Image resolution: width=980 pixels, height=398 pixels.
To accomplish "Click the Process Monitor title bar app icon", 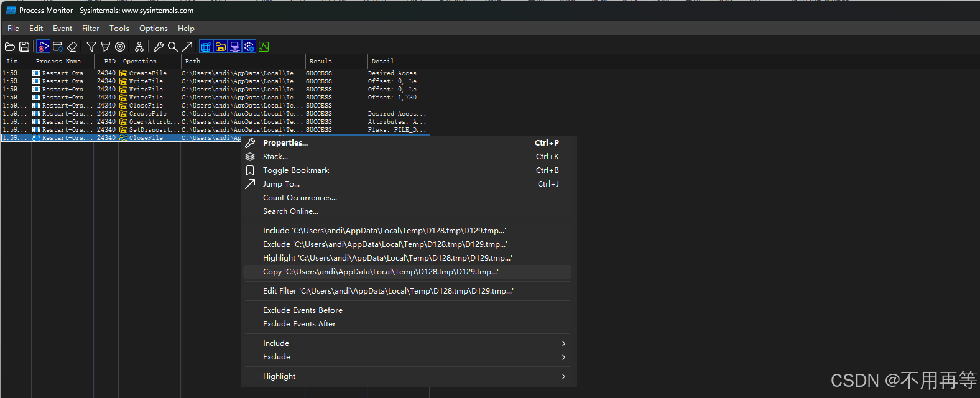I will click(11, 11).
